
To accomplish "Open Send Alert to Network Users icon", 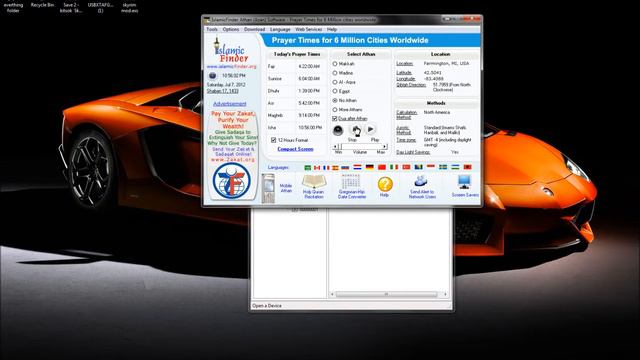I will [x=421, y=181].
